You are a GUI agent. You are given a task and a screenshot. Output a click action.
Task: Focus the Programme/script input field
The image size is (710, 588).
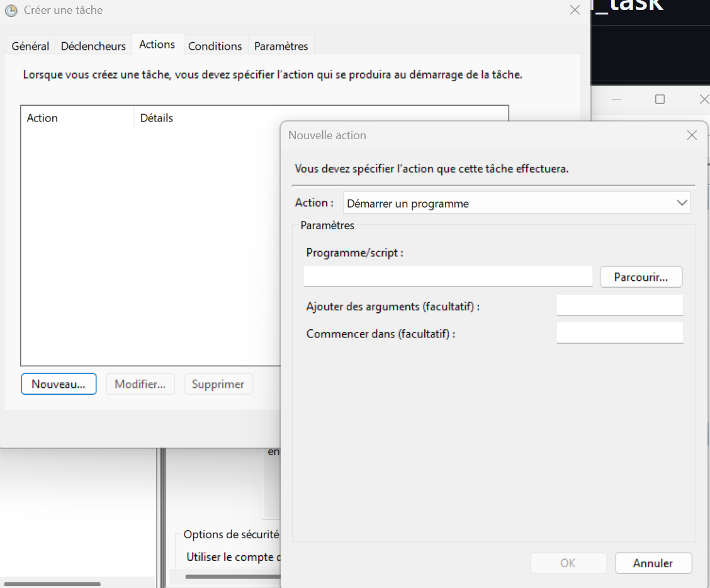(448, 276)
